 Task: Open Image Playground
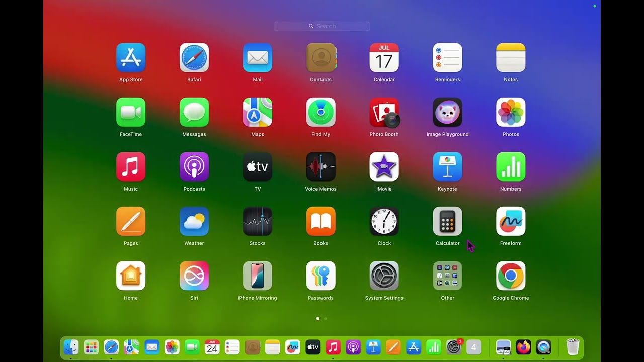point(448,112)
